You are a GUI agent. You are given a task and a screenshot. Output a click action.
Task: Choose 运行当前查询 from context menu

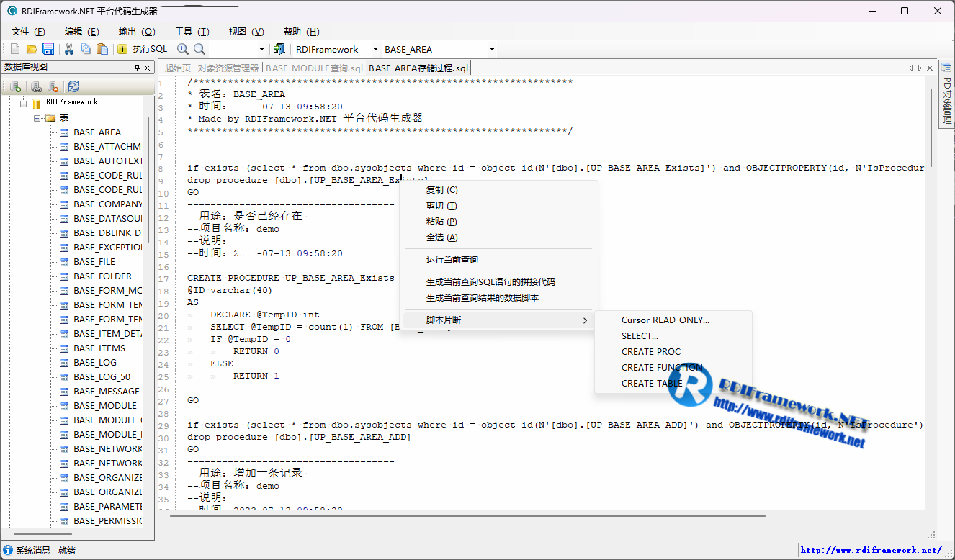(x=452, y=260)
